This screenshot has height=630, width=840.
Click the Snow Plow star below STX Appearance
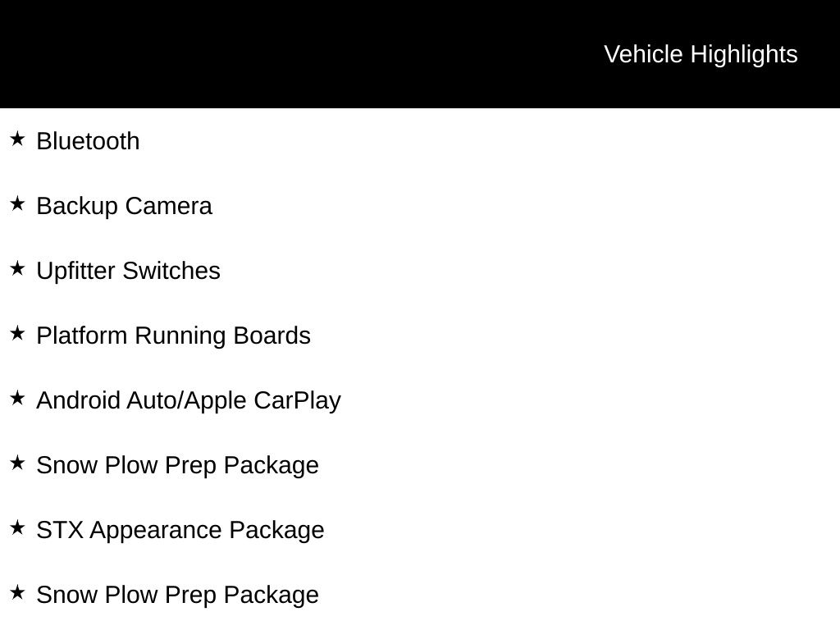(x=17, y=592)
